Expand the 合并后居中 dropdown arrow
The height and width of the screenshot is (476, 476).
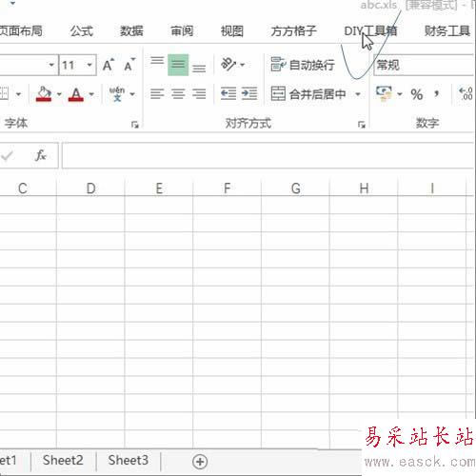(x=358, y=94)
